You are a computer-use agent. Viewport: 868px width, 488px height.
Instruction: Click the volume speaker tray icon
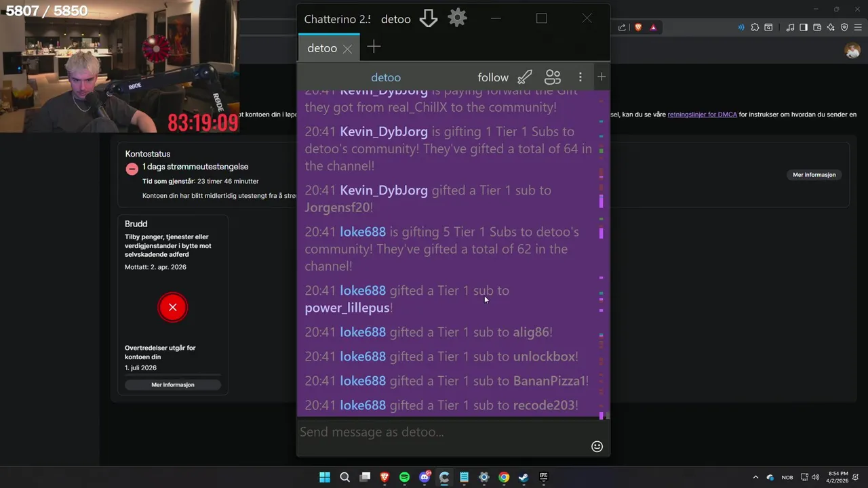(x=815, y=477)
